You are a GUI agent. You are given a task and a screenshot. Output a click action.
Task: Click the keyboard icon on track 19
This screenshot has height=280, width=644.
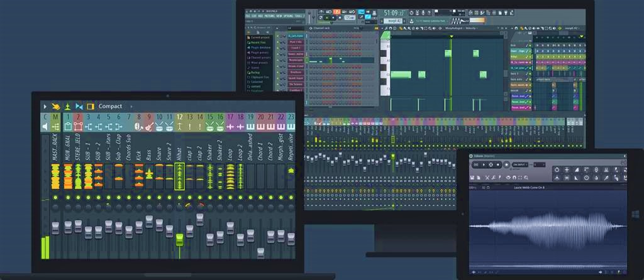[x=250, y=127]
